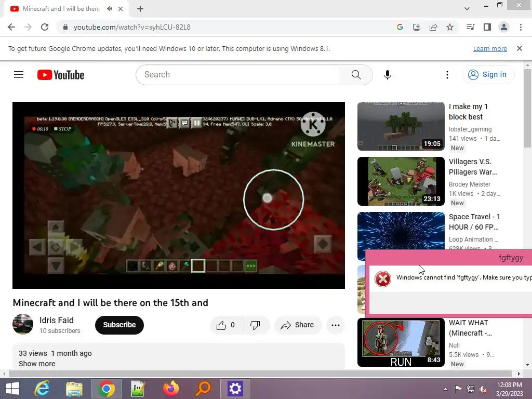Screen dimensions: 532x399
Task: Subscribe to Idris Faid
Action: [119, 325]
